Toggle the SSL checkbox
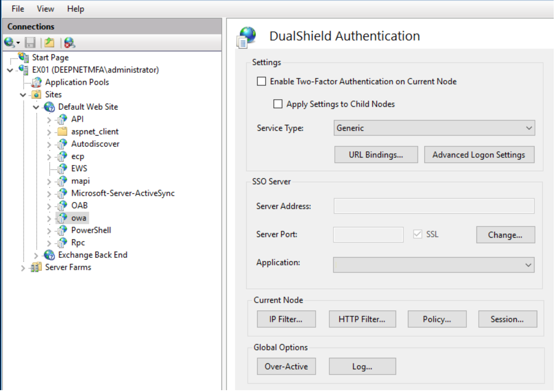 coord(417,234)
